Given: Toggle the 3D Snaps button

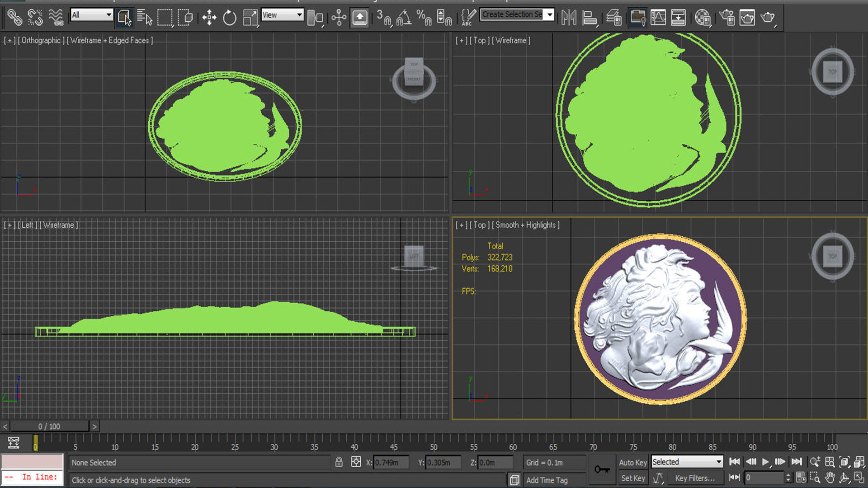Looking at the screenshot, I should [x=383, y=18].
